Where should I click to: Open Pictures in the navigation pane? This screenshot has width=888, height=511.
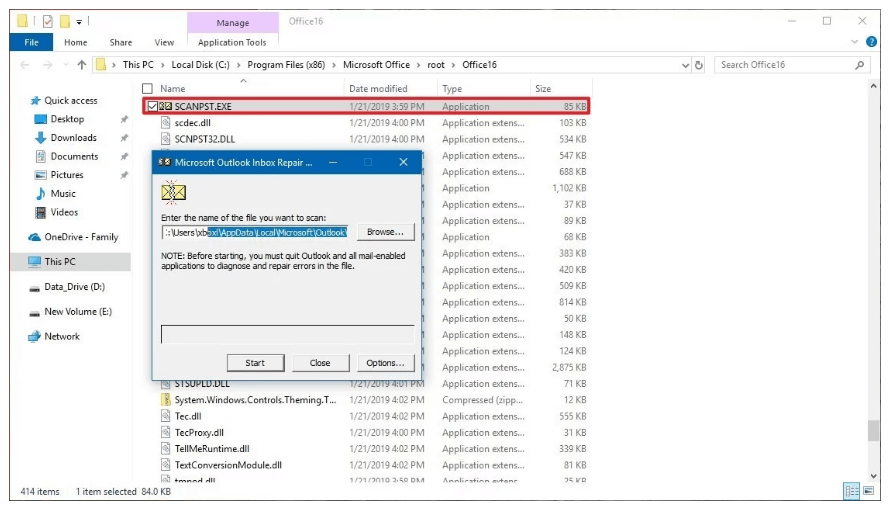click(67, 176)
